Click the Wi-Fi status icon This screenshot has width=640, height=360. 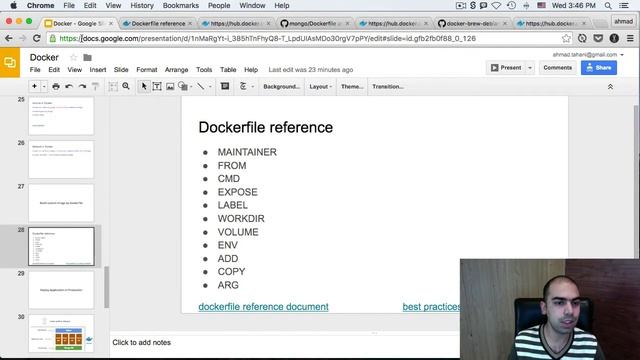pyautogui.click(x=496, y=6)
